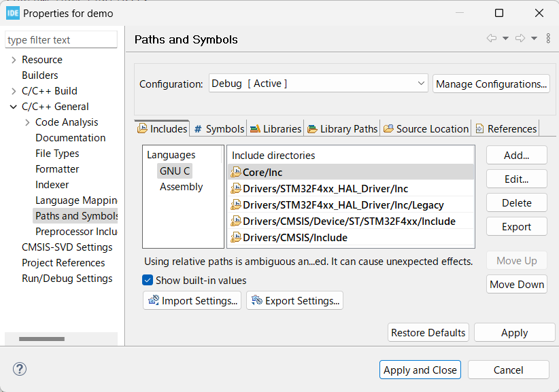
Task: Click the back navigation arrow icon
Action: [x=491, y=39]
